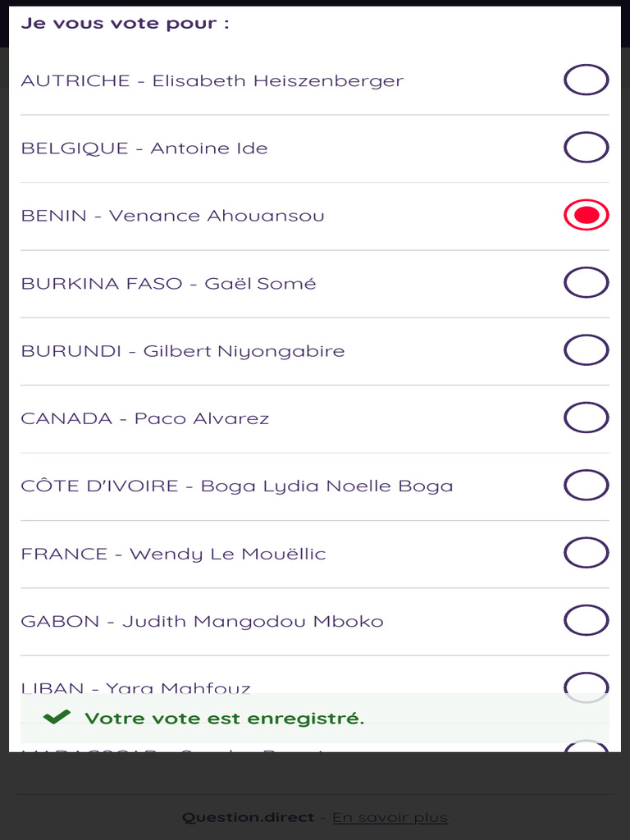Click the "BELGIQUE - Antoine Ide" label
This screenshot has height=840, width=630.
point(144,148)
